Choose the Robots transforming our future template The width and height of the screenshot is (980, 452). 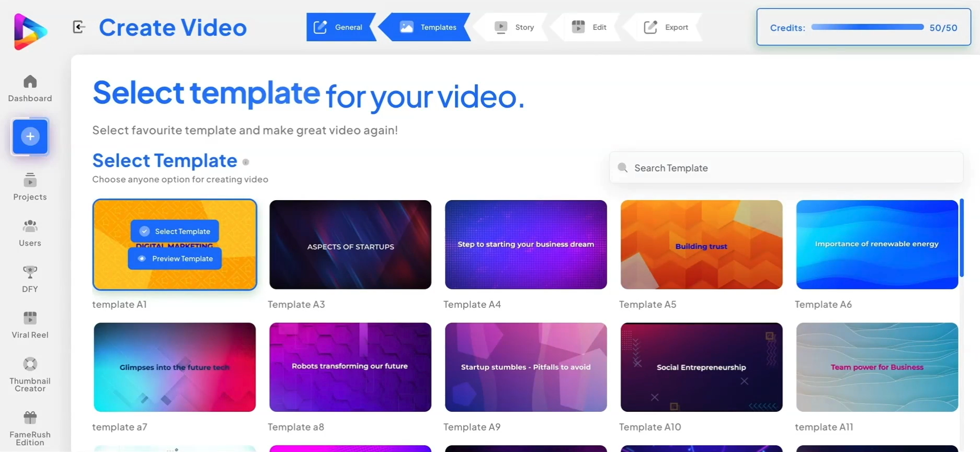350,367
